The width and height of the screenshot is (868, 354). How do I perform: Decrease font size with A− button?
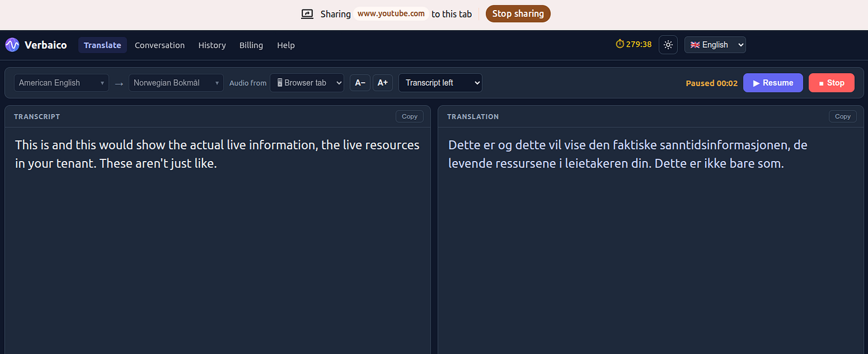point(360,83)
